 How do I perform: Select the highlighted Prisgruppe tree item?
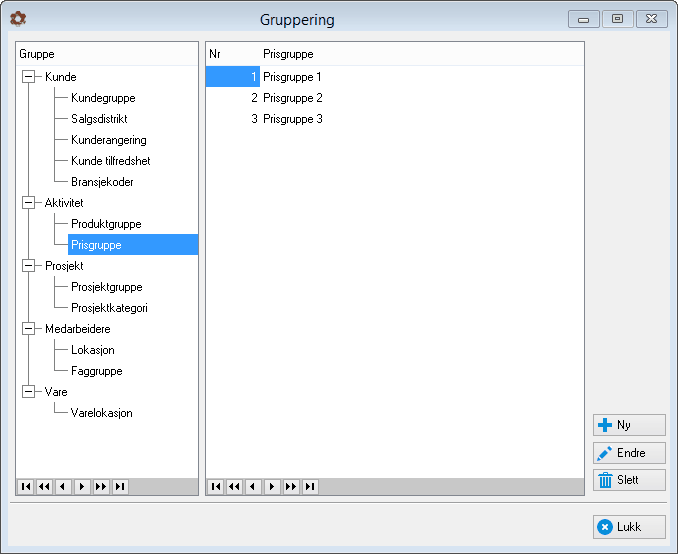pyautogui.click(x=133, y=245)
